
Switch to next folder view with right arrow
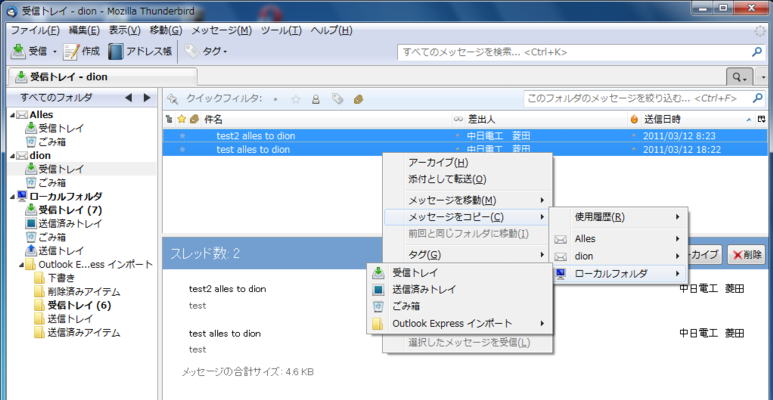(146, 98)
